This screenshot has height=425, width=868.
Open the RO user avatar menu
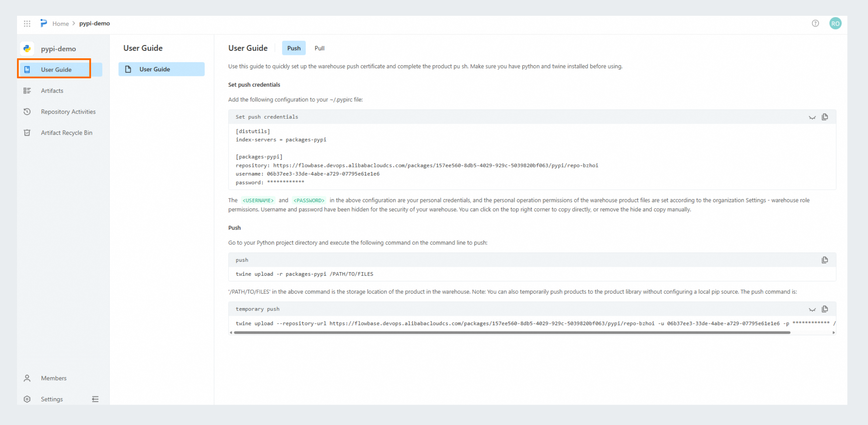[835, 24]
